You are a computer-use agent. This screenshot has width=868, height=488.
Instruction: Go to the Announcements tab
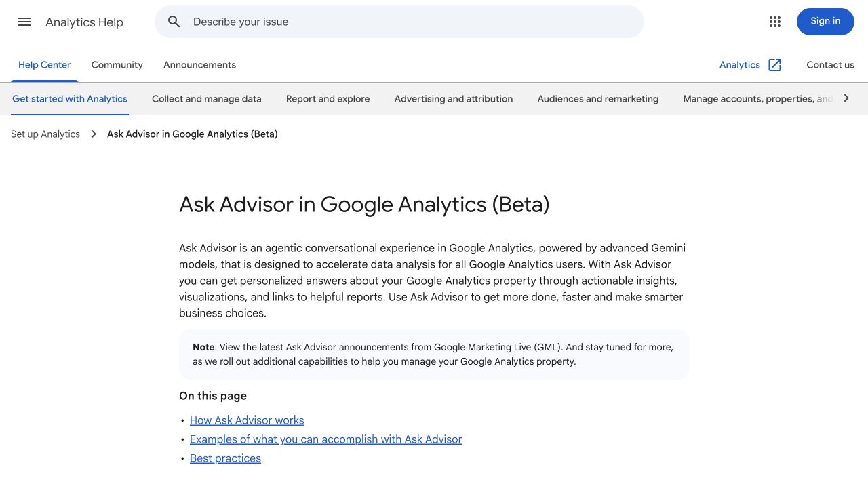[x=199, y=65]
